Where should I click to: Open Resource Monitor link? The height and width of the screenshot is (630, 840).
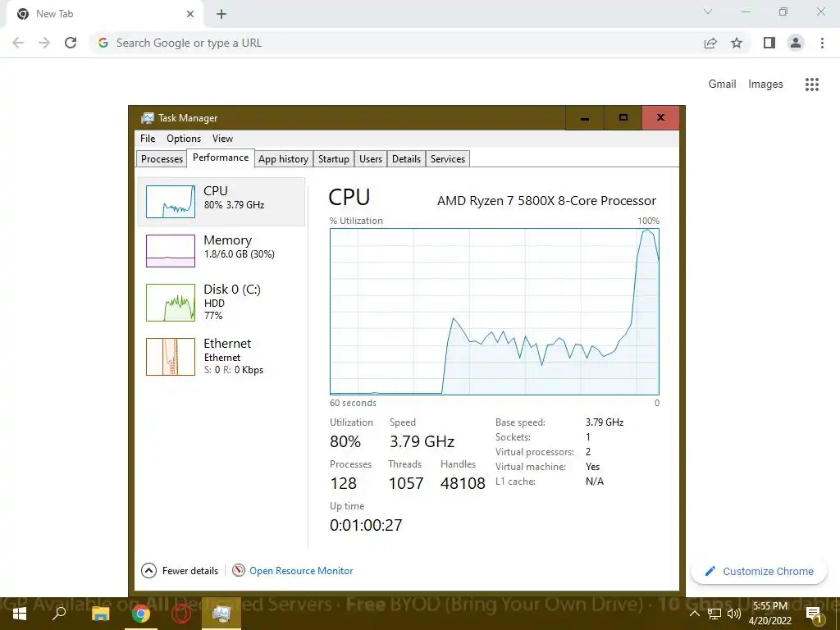[x=301, y=571]
